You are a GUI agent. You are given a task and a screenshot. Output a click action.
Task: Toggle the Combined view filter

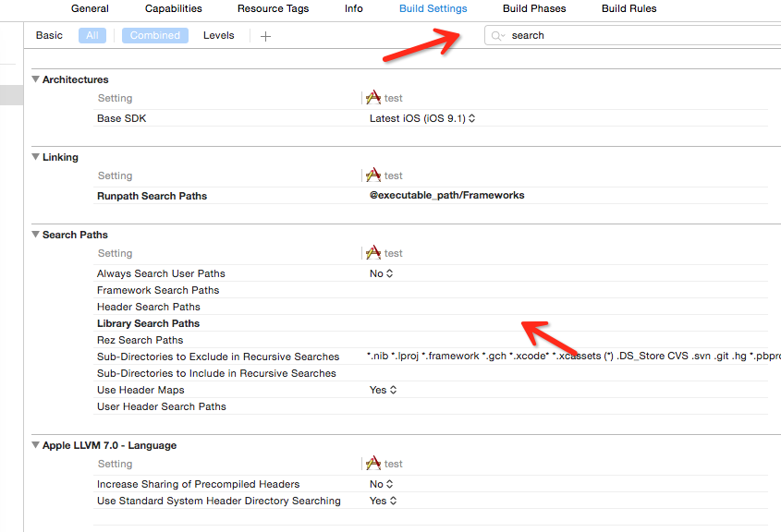[x=155, y=35]
